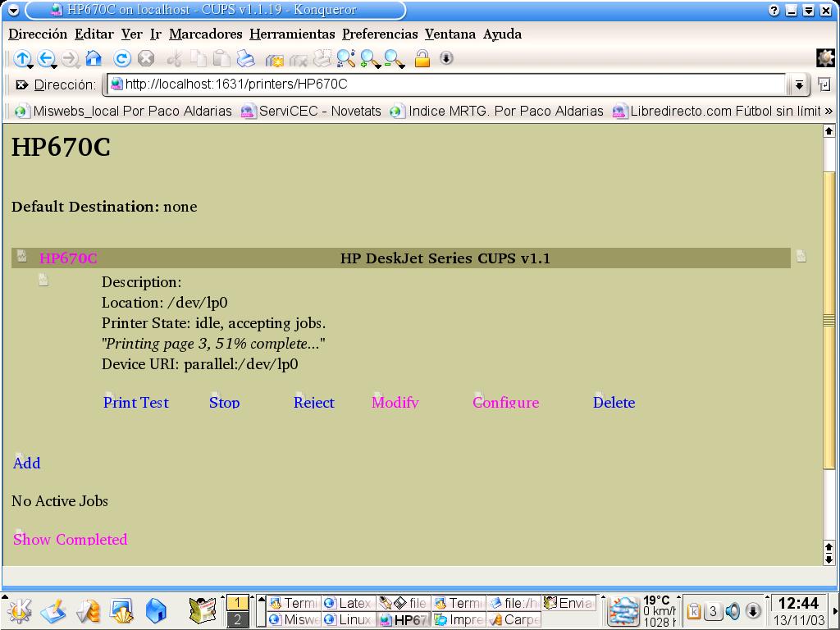The width and height of the screenshot is (840, 630).
Task: Open the speaker volume tray icon
Action: click(733, 610)
